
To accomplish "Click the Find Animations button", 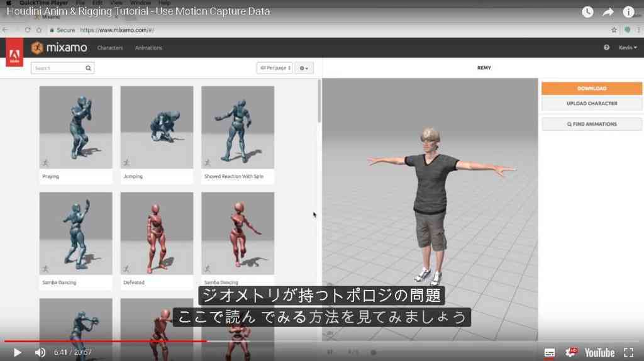I will pos(591,124).
